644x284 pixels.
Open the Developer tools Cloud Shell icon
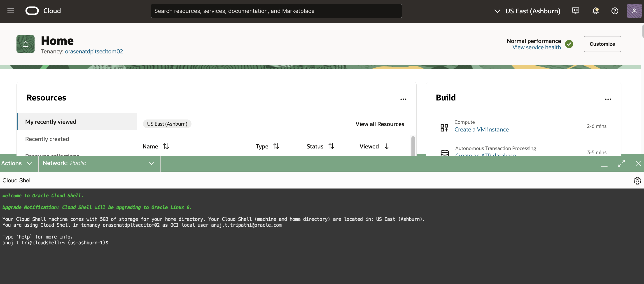click(x=576, y=11)
